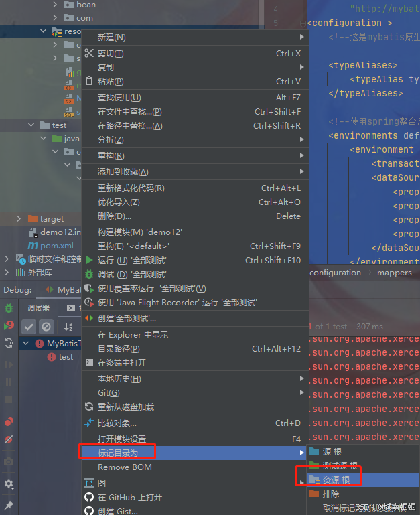Click 打开模块设置 menu entry
420x515 pixels.
click(x=195, y=439)
